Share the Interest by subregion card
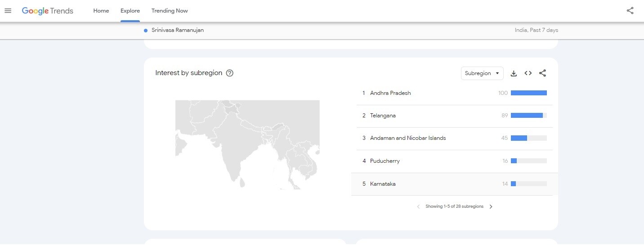 (542, 73)
